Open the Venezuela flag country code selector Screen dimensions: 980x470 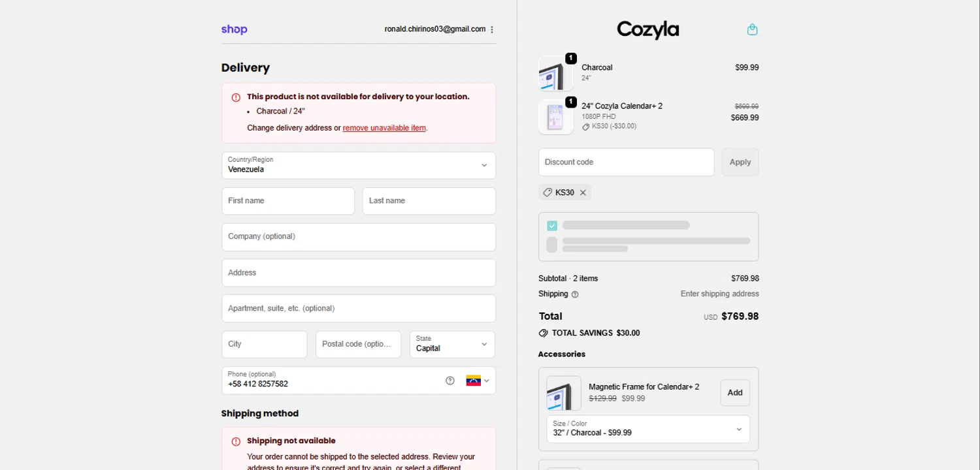pos(478,381)
